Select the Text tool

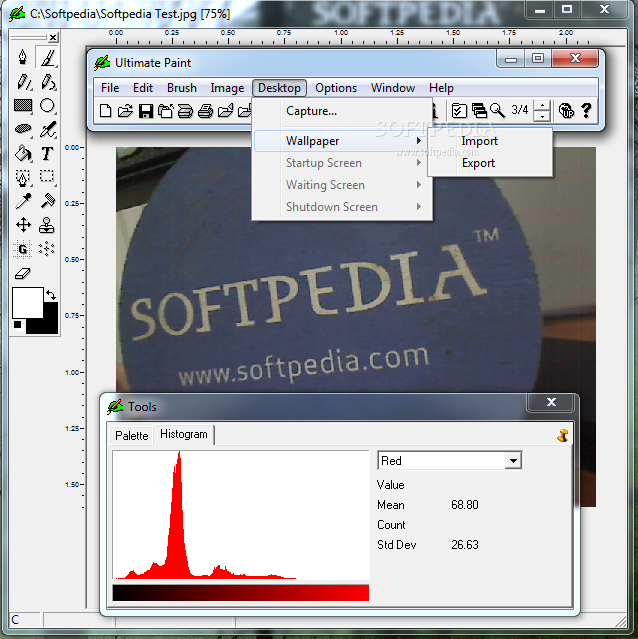click(47, 153)
